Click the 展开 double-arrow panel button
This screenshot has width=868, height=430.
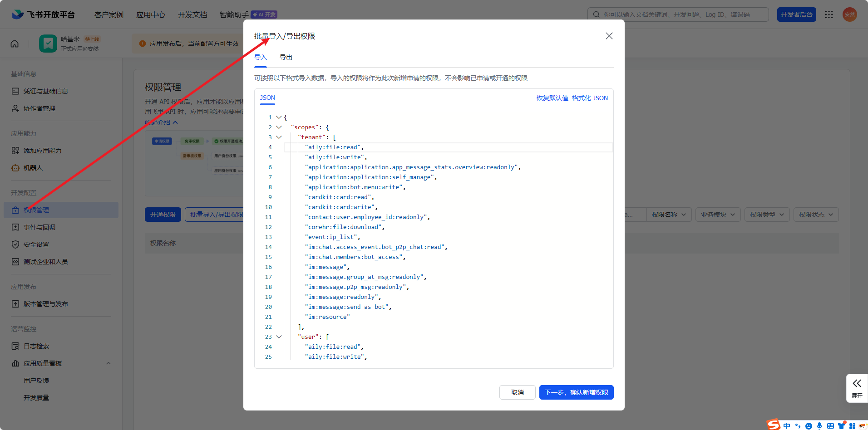click(x=857, y=388)
